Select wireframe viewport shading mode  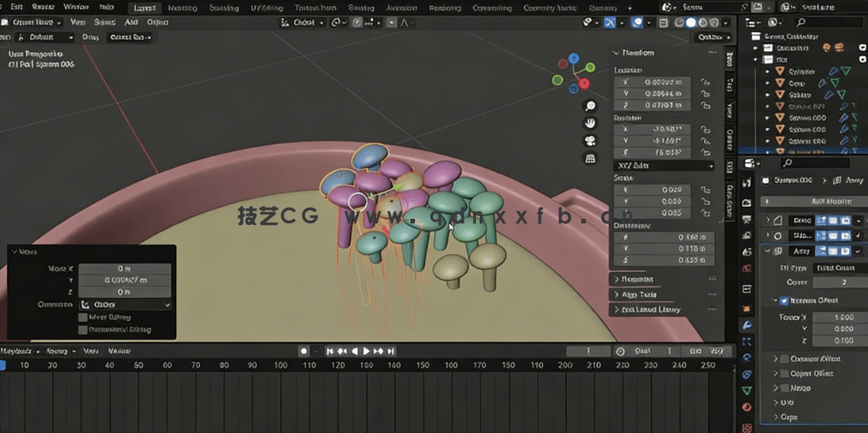tap(680, 23)
